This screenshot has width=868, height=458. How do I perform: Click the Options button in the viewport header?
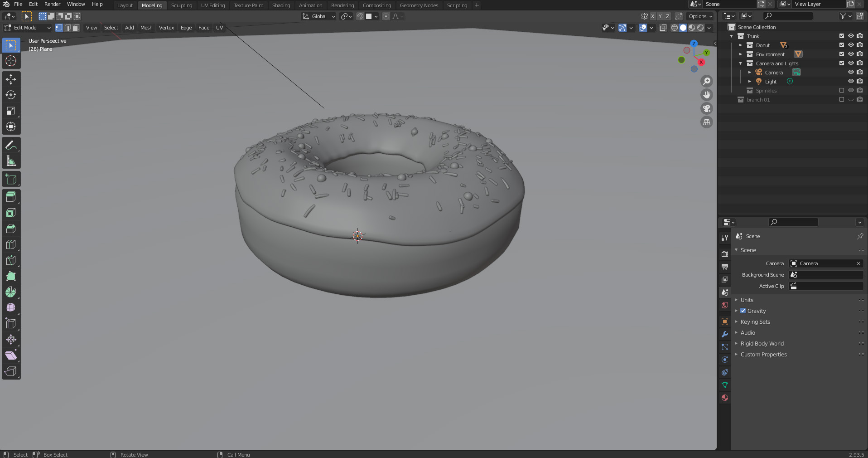[x=699, y=16]
